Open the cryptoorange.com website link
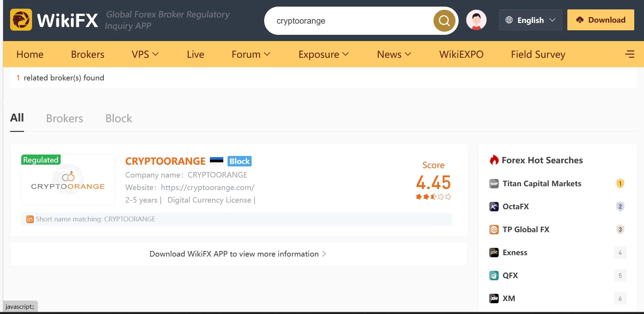This screenshot has width=644, height=314. pos(208,187)
